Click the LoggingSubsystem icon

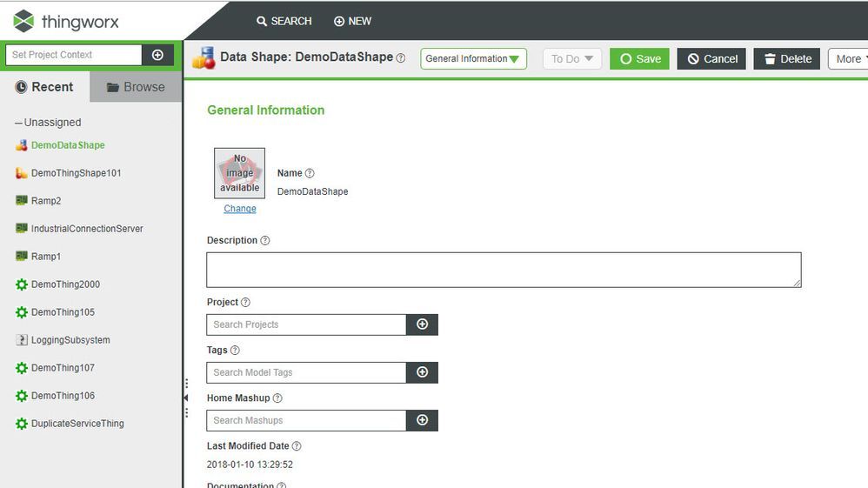22,339
